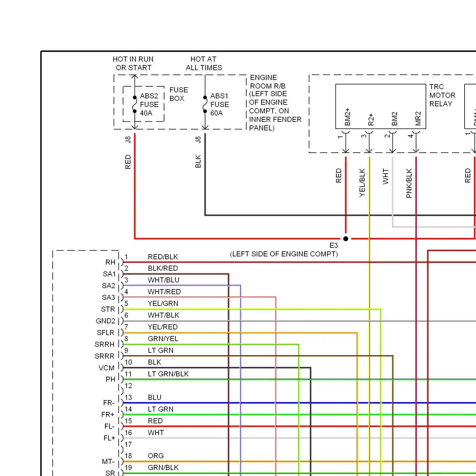Select the "SA3" connector pin name
476x476 pixels.
pyautogui.click(x=109, y=297)
